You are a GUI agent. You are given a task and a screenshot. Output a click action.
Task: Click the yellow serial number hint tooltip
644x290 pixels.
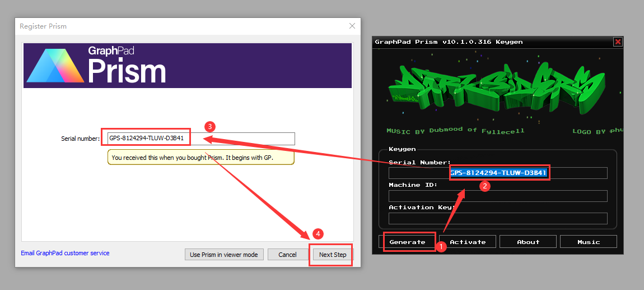pyautogui.click(x=200, y=158)
